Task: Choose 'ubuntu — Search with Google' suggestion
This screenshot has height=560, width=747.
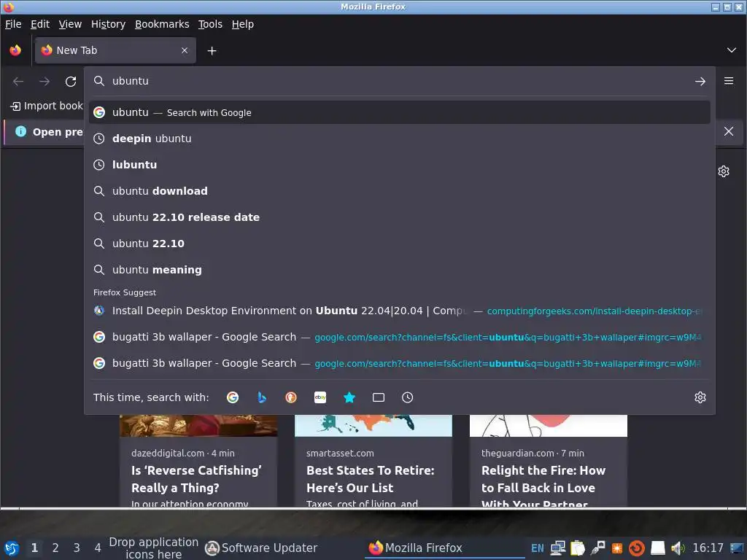Action: tap(399, 112)
